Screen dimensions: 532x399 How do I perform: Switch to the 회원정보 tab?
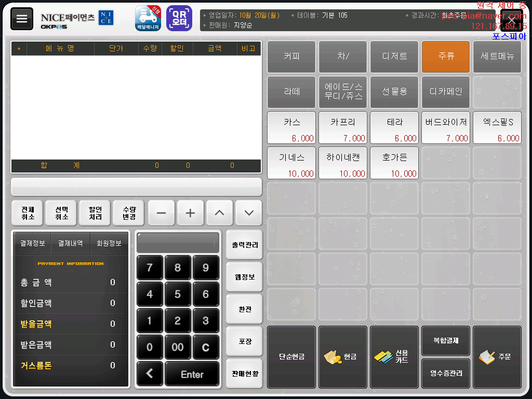(110, 243)
